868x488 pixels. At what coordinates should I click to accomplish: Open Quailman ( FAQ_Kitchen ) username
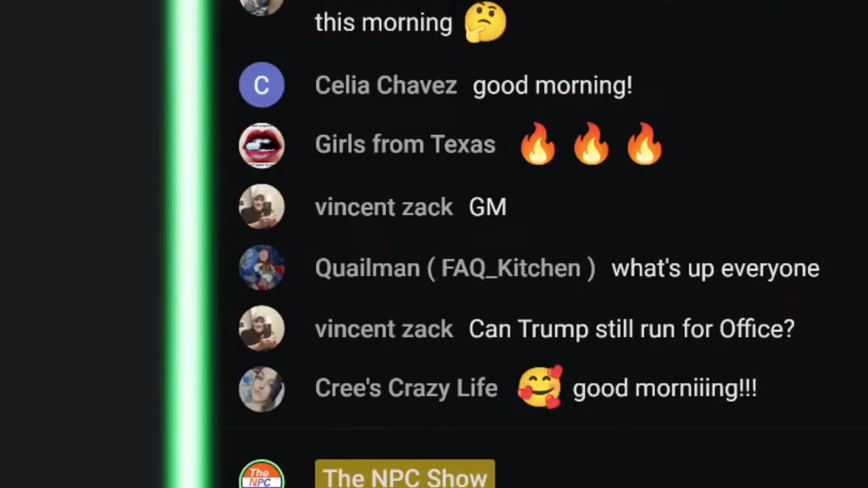point(455,268)
